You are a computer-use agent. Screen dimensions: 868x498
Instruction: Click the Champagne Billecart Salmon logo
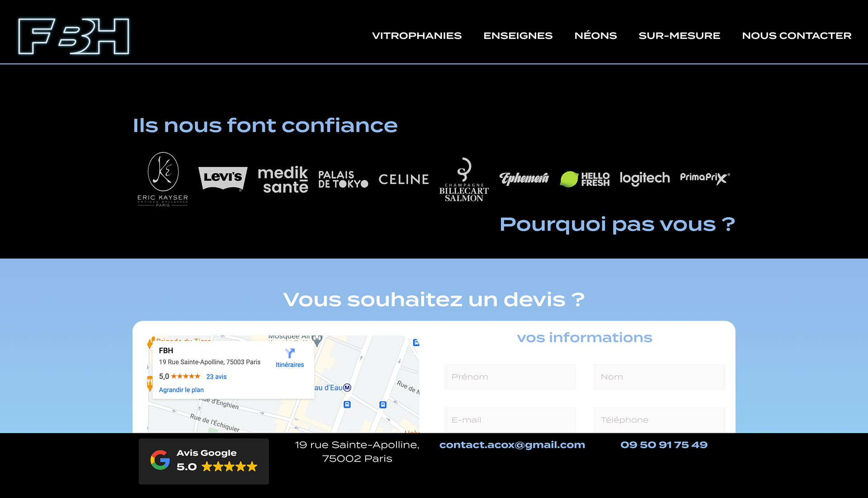[464, 179]
